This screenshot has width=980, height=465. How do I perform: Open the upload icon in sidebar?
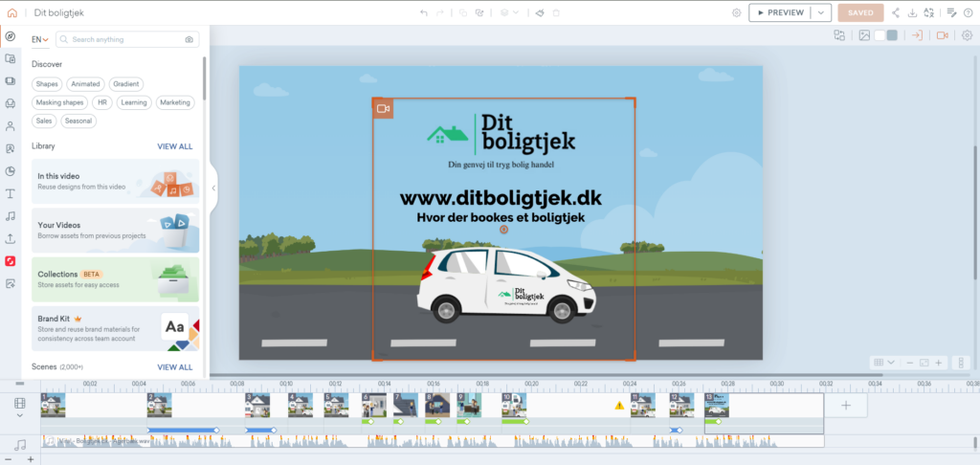pyautogui.click(x=10, y=239)
